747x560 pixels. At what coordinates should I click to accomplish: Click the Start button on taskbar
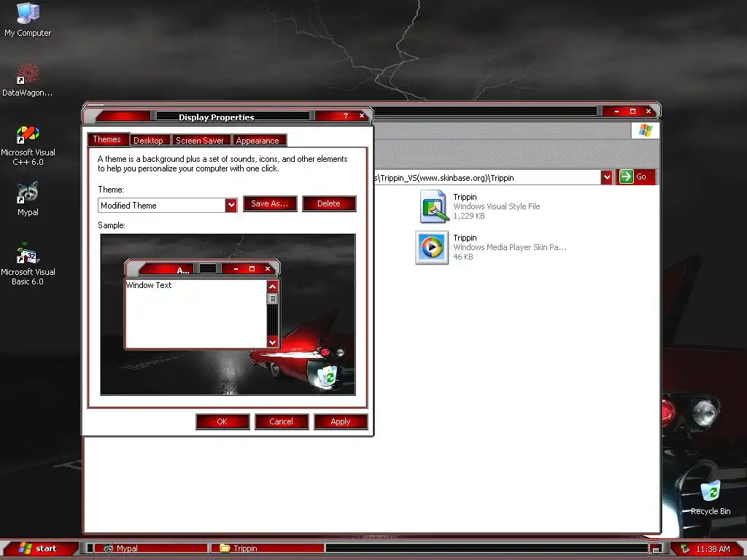pos(39,548)
